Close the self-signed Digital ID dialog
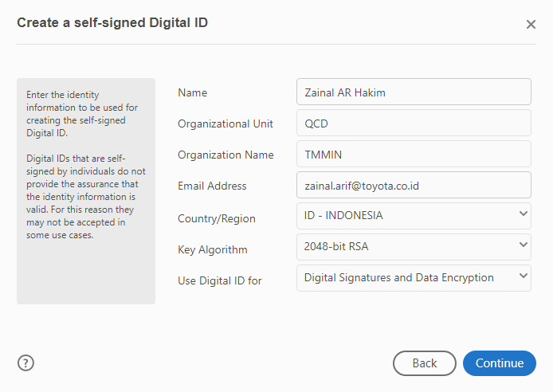Screen dimensions: 553x392 pos(531,24)
